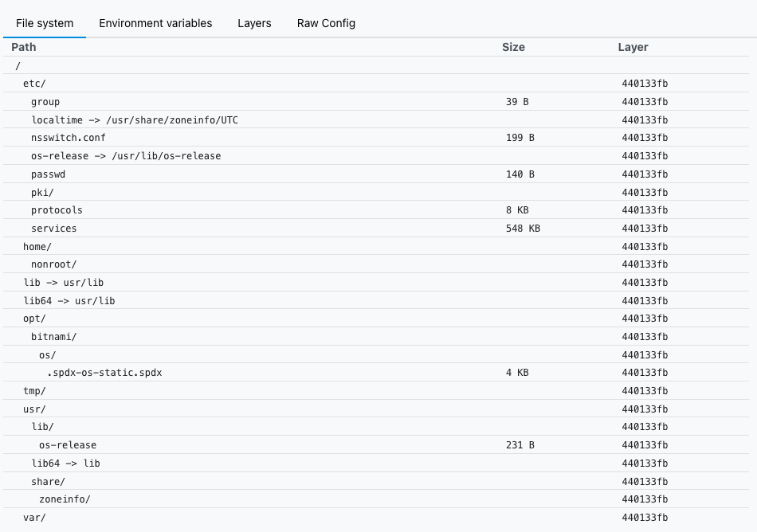The image size is (757, 532).
Task: Sort by the Layer column header
Action: pyautogui.click(x=633, y=47)
